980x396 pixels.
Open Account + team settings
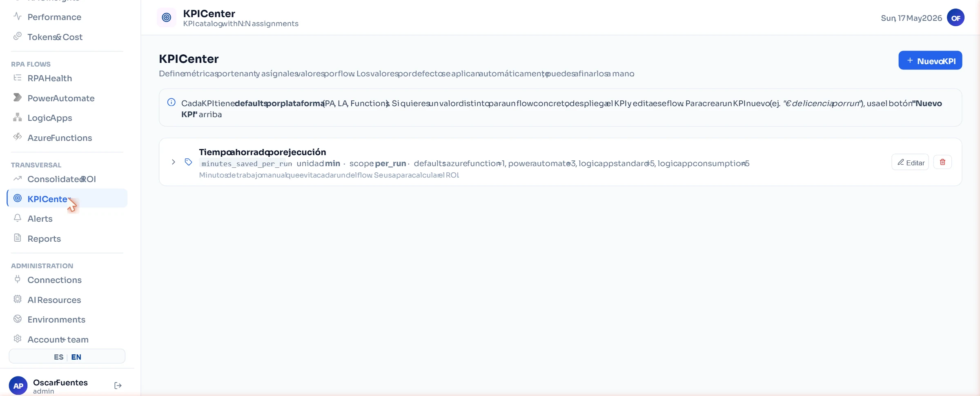pyautogui.click(x=67, y=340)
